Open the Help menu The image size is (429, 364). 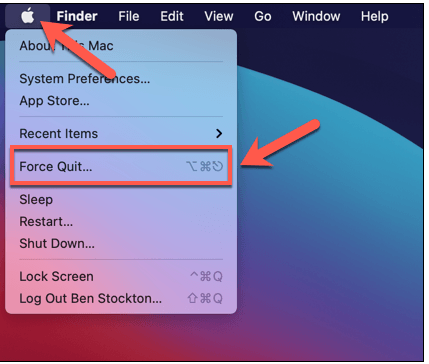(x=374, y=16)
